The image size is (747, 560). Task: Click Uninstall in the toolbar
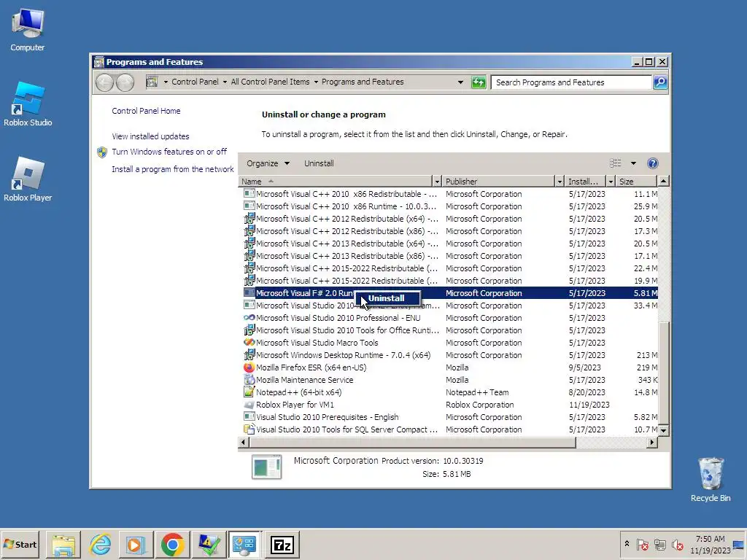coord(319,163)
